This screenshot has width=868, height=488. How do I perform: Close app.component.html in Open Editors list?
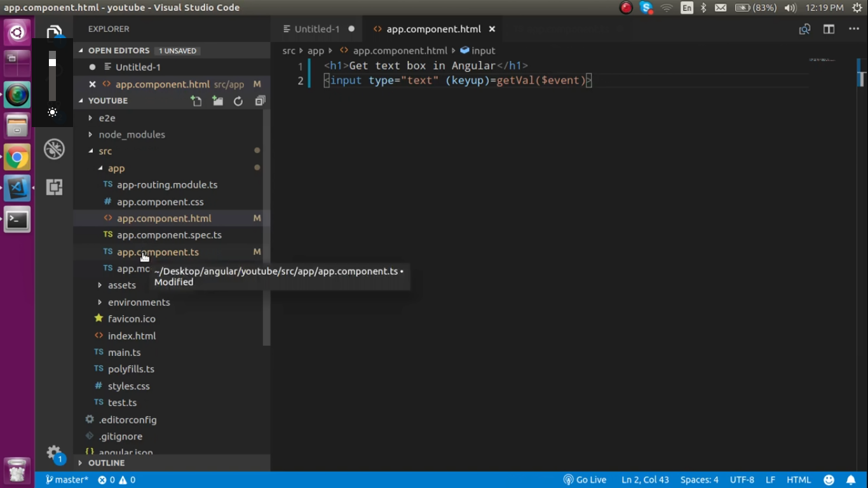click(x=92, y=84)
